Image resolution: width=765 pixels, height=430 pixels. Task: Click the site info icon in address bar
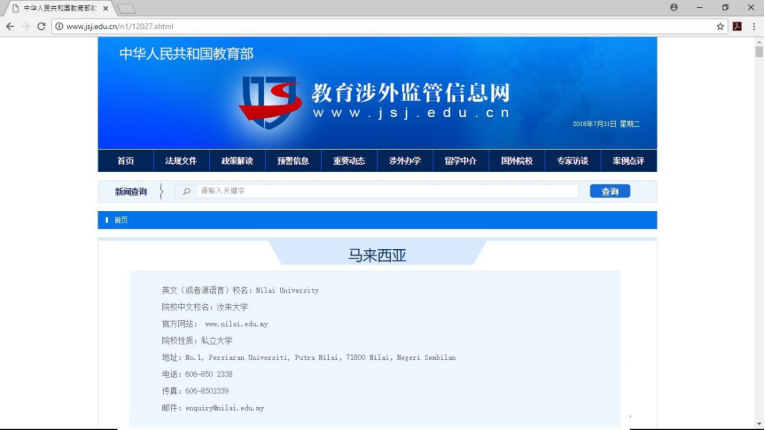[x=59, y=26]
